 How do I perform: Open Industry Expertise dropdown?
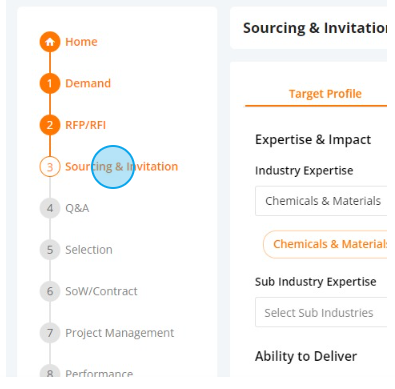pyautogui.click(x=321, y=201)
